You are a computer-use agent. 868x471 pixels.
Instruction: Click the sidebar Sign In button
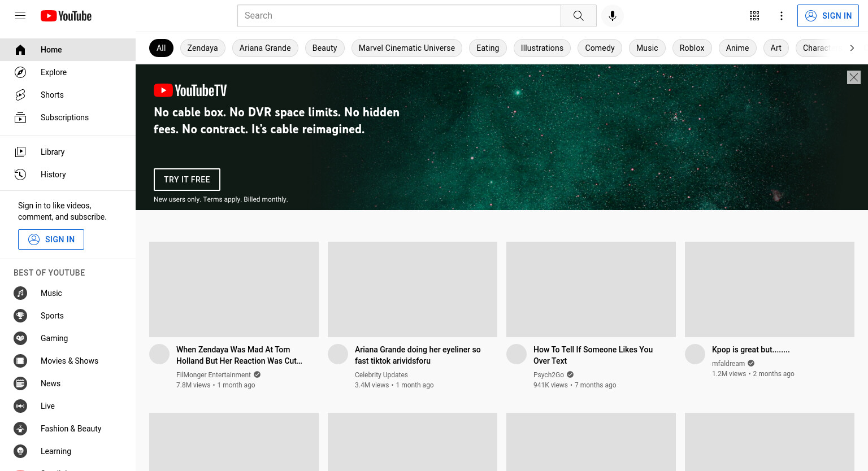click(51, 239)
